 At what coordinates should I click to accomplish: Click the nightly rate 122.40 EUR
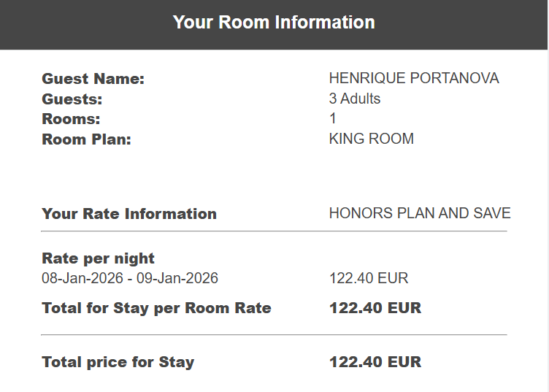coord(369,278)
